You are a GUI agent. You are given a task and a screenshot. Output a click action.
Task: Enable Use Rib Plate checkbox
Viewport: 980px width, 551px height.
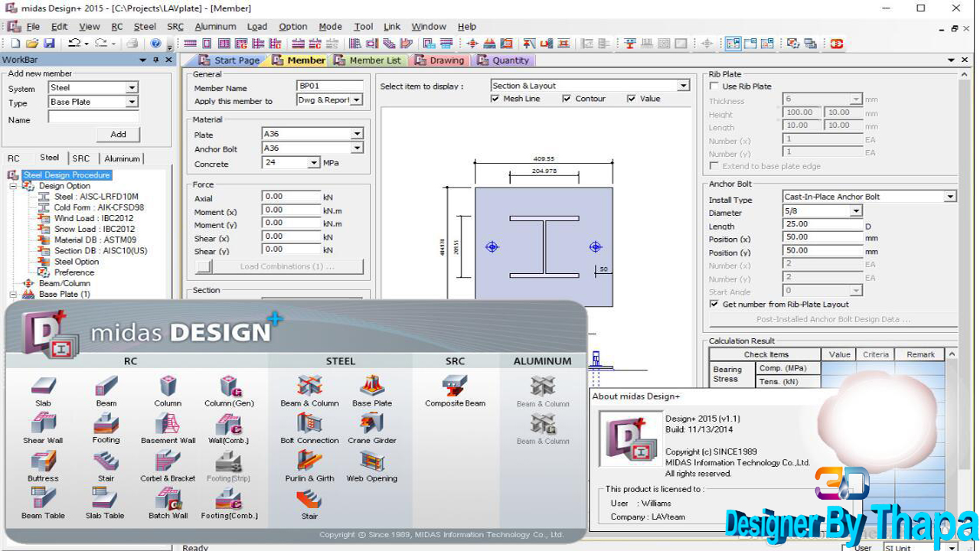(714, 86)
